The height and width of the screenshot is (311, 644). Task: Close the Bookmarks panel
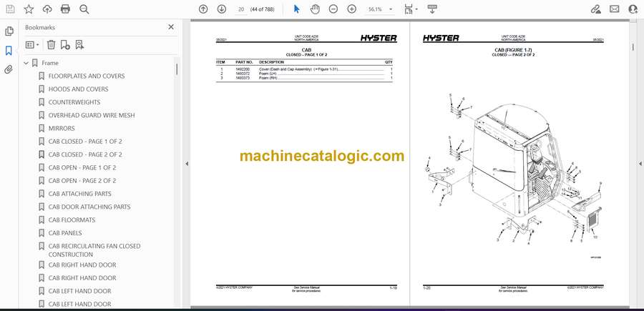tap(171, 27)
